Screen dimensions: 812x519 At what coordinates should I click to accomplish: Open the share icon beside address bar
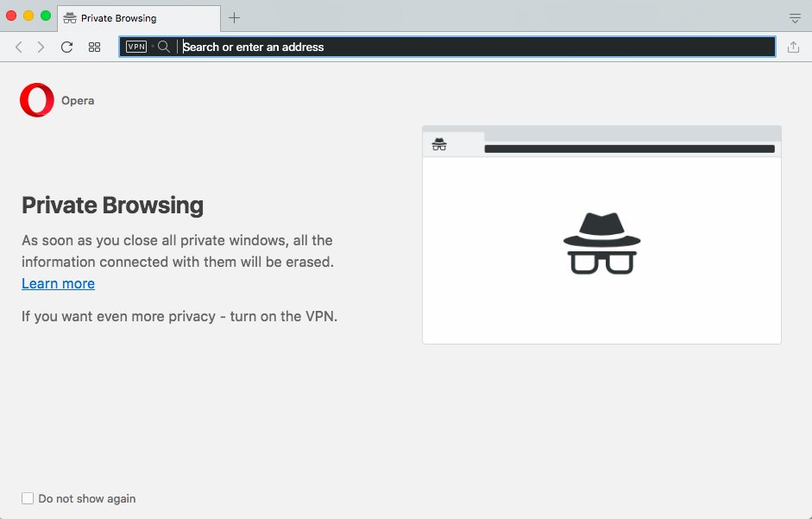point(793,47)
